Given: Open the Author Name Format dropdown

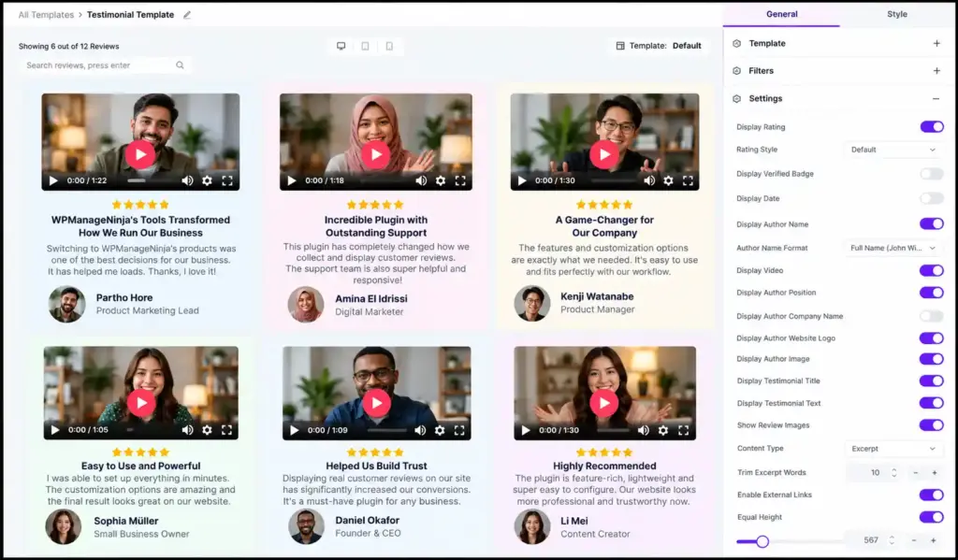Looking at the screenshot, I should [x=893, y=248].
